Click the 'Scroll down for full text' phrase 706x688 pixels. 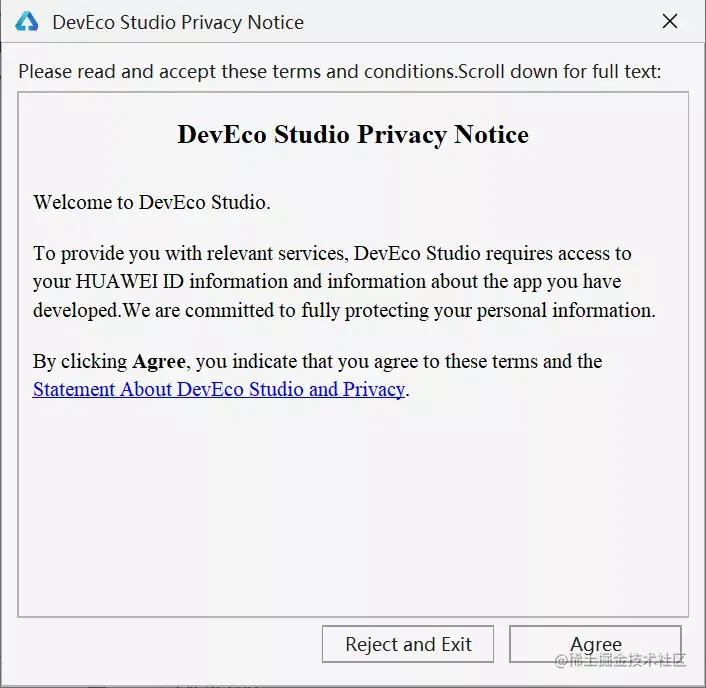560,72
